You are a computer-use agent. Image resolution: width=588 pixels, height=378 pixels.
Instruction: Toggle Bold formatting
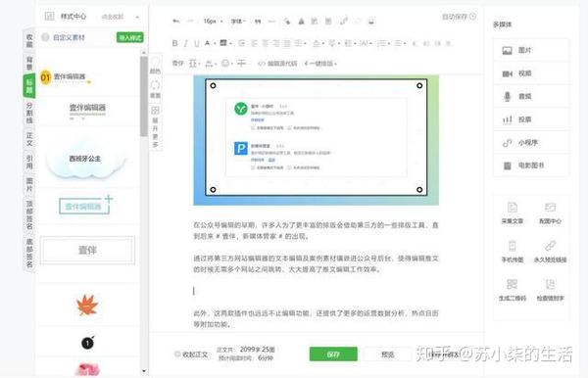click(174, 43)
